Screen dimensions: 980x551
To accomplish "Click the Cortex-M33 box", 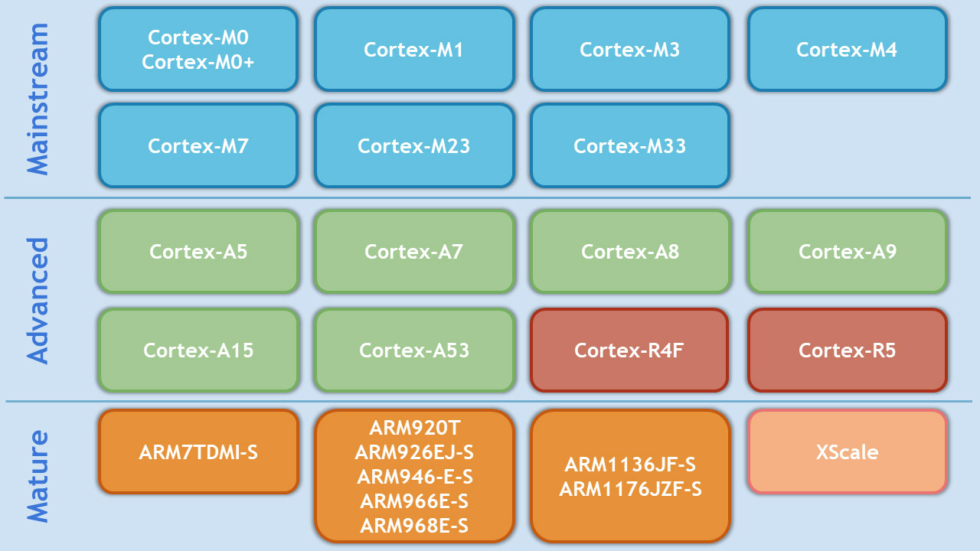I will [630, 145].
